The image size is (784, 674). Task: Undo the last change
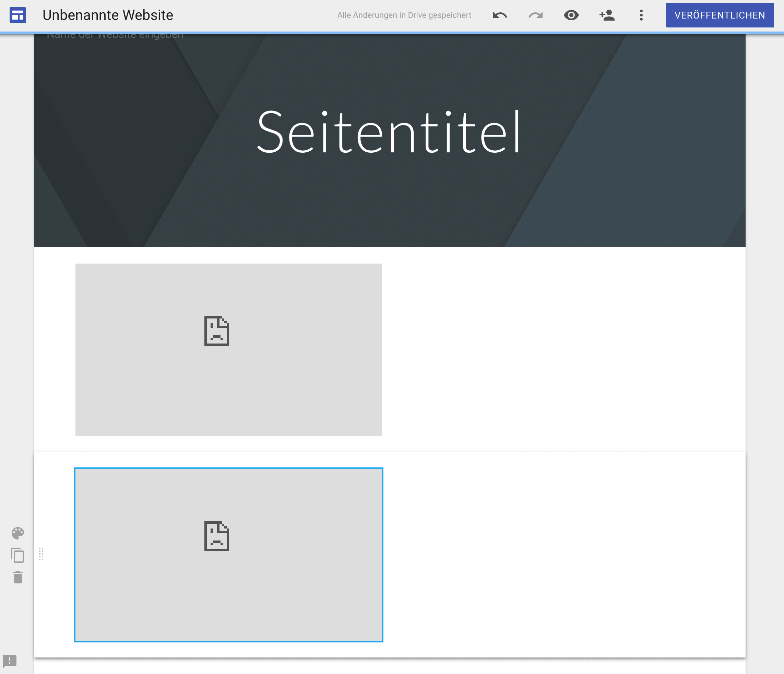tap(500, 15)
